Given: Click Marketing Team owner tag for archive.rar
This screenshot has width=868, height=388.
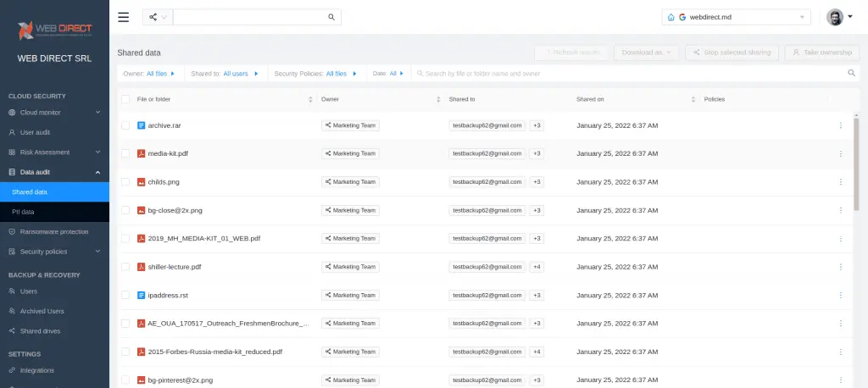Looking at the screenshot, I should pyautogui.click(x=350, y=125).
